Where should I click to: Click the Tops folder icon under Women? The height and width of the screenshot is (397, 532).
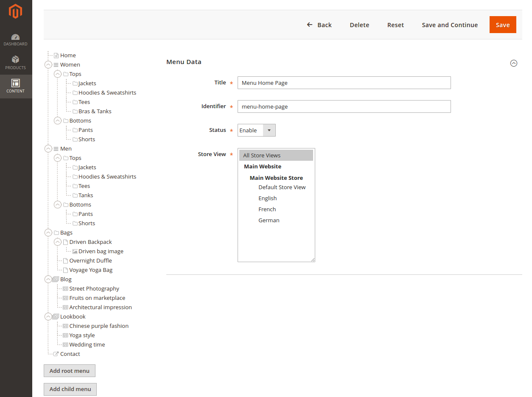pyautogui.click(x=66, y=74)
